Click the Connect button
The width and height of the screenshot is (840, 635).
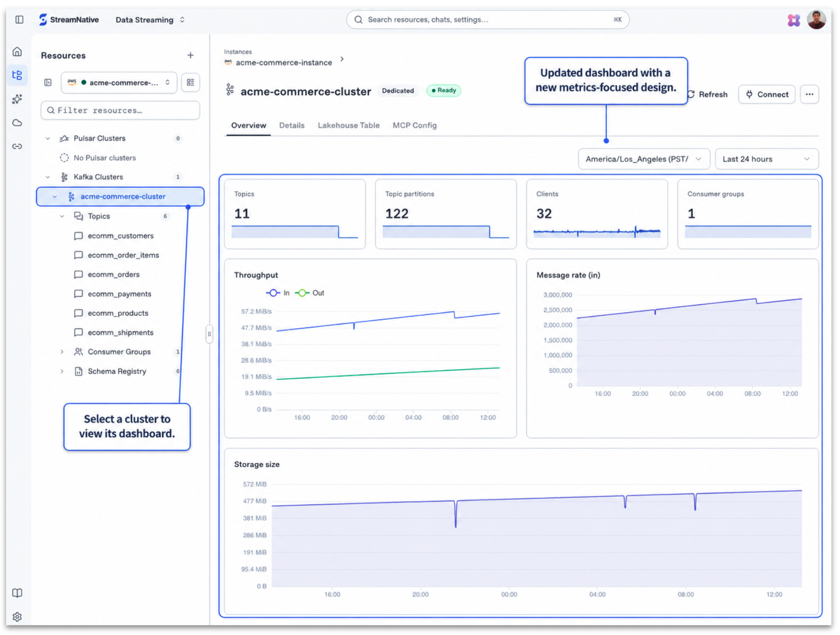(767, 94)
